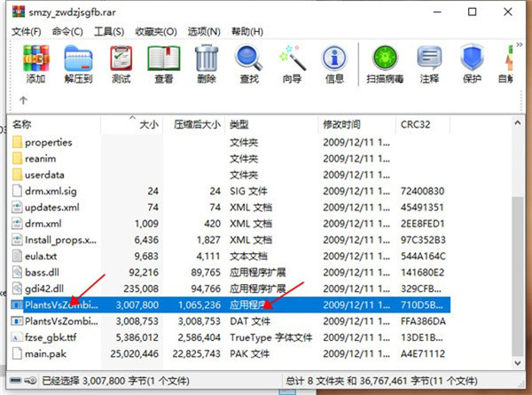Open the 收藏夹(O) menu
This screenshot has width=532, height=395.
click(x=156, y=32)
